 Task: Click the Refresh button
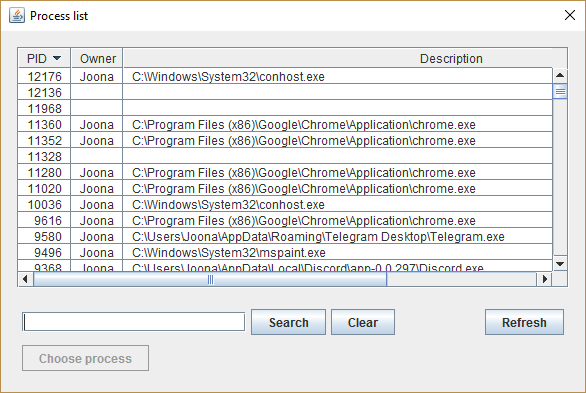[x=524, y=322]
